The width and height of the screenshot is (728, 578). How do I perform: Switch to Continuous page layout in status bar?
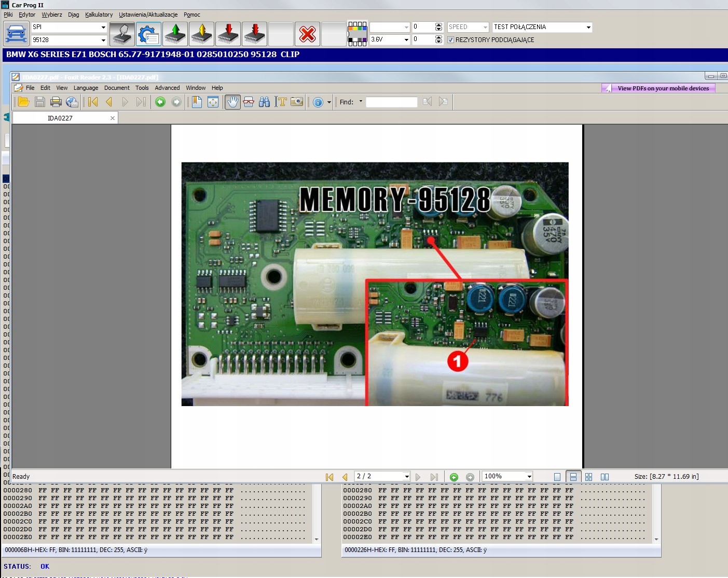coord(573,477)
